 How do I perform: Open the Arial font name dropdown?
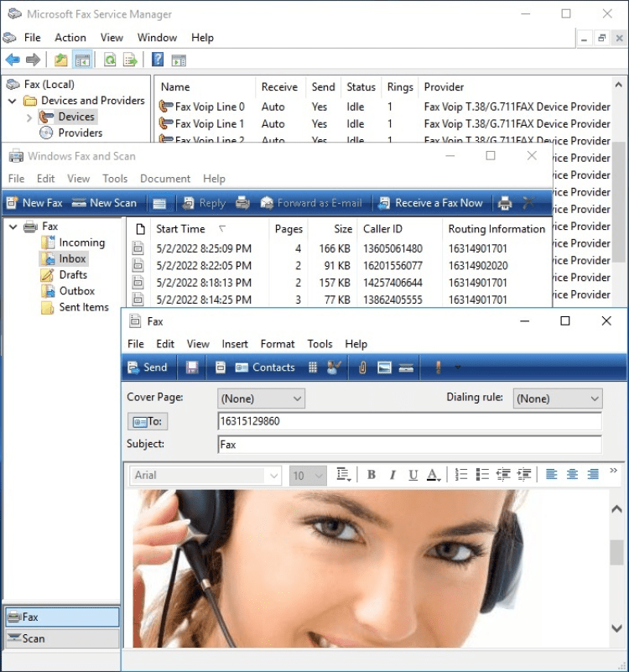pyautogui.click(x=273, y=476)
